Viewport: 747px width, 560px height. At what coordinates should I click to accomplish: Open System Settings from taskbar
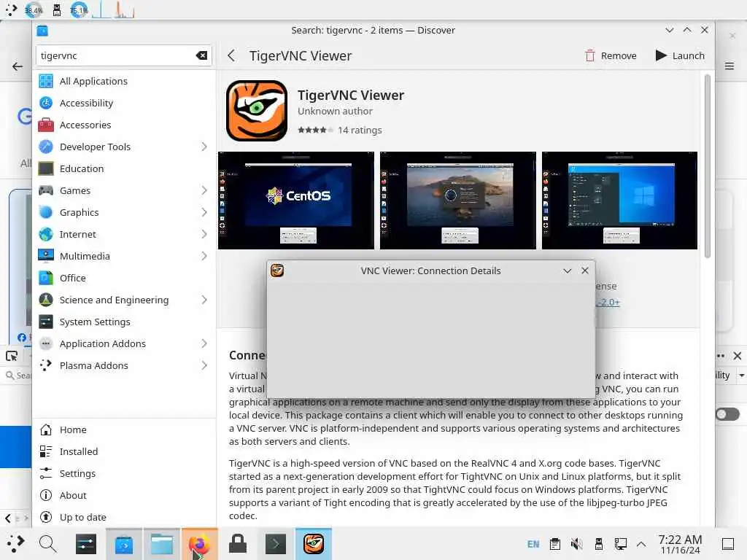[86, 544]
